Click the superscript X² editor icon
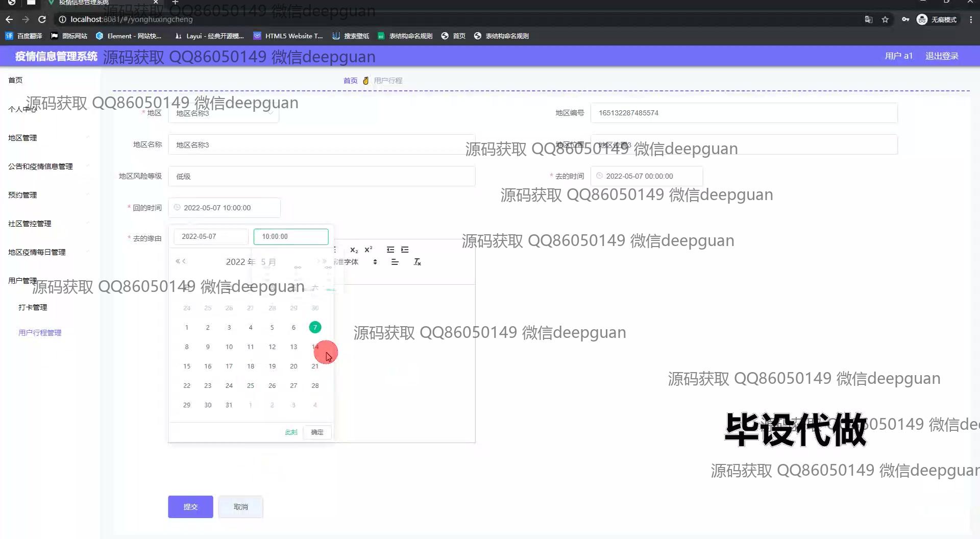The image size is (980, 539). [369, 250]
